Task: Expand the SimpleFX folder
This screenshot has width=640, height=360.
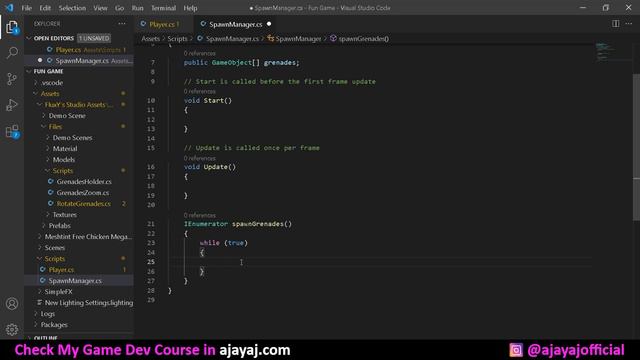Action: tap(58, 291)
